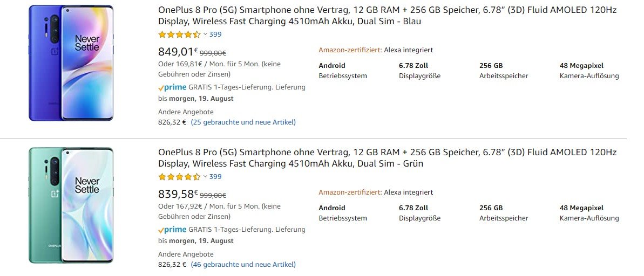Expand rating dropdown chevron on Blau listing
Viewport: 644px width, 276px height.
tap(205, 34)
